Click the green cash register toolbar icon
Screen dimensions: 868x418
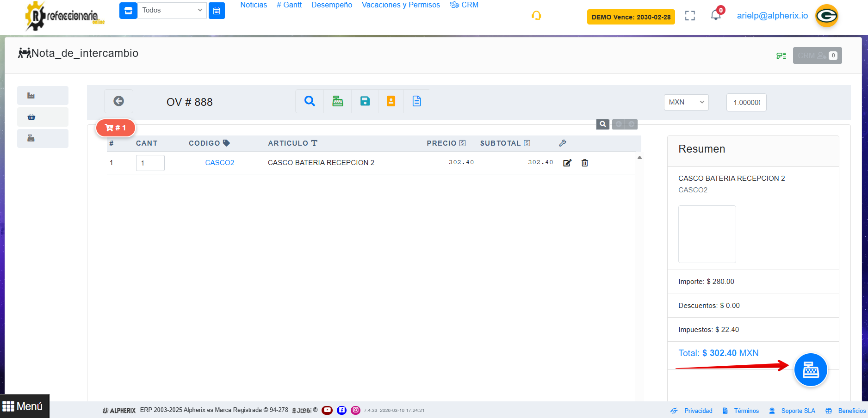pyautogui.click(x=338, y=101)
